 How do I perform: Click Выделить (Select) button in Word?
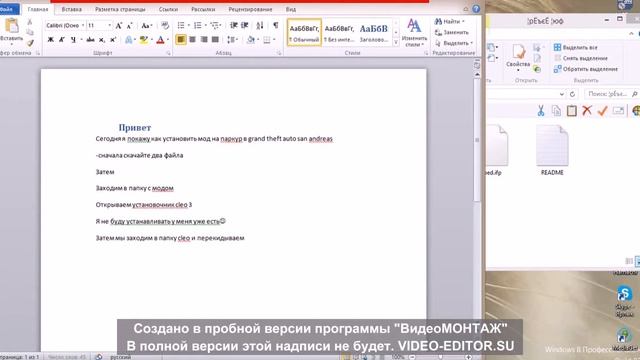click(453, 43)
